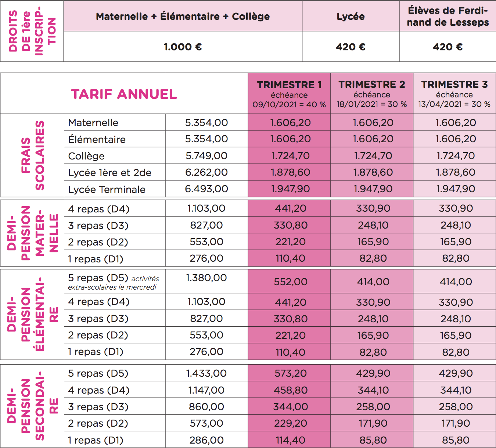This screenshot has width=496, height=448.
Task: Select the 1.380,00 annual meal price
Action: pyautogui.click(x=206, y=278)
